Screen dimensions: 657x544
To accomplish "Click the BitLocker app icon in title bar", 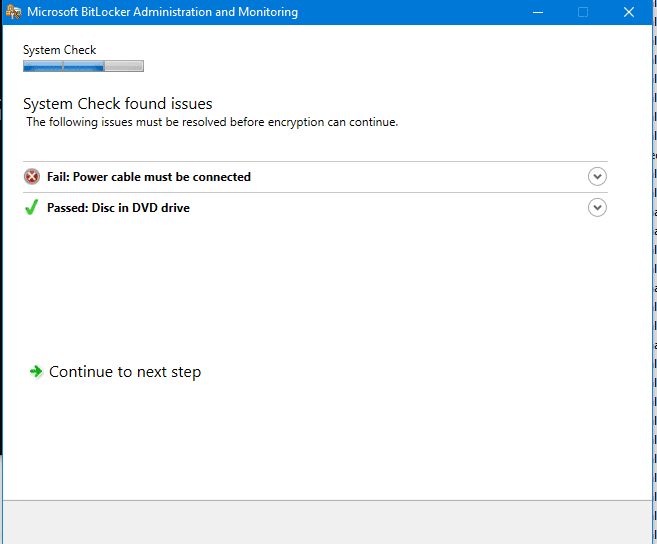I will point(13,12).
